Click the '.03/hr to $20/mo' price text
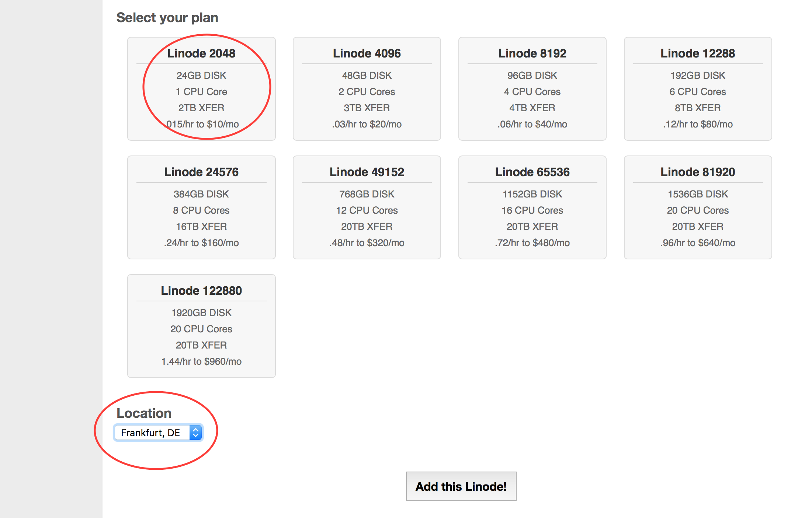The width and height of the screenshot is (812, 518). pos(367,124)
